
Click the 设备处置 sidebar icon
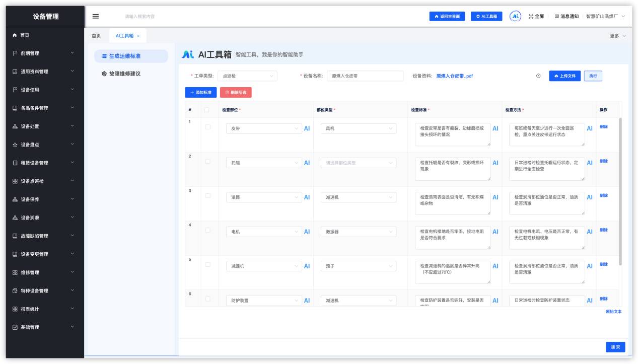[x=15, y=126]
